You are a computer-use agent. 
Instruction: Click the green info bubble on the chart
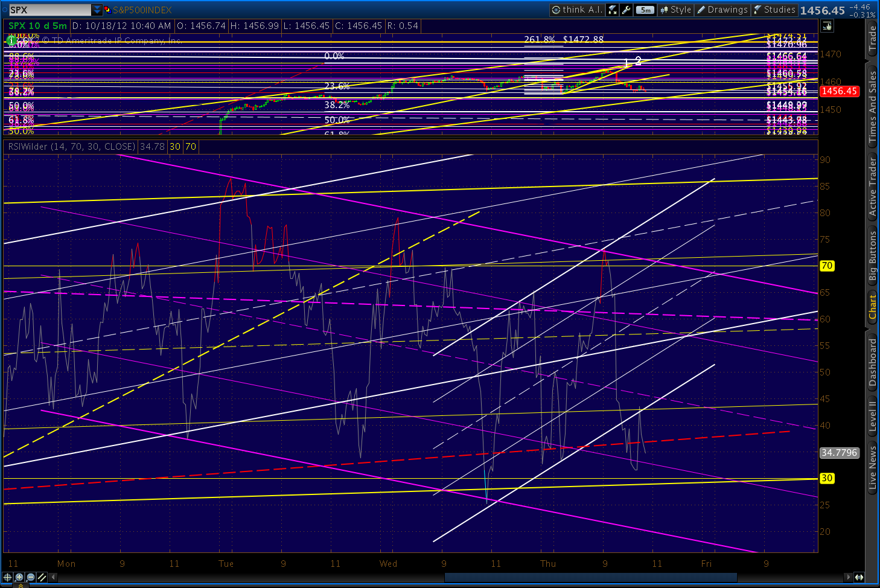(x=10, y=40)
